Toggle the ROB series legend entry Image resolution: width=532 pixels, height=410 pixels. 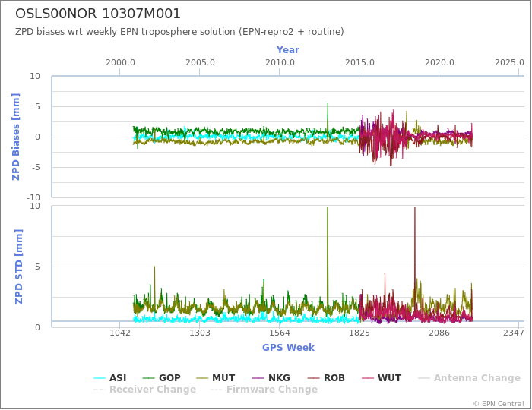pyautogui.click(x=326, y=378)
